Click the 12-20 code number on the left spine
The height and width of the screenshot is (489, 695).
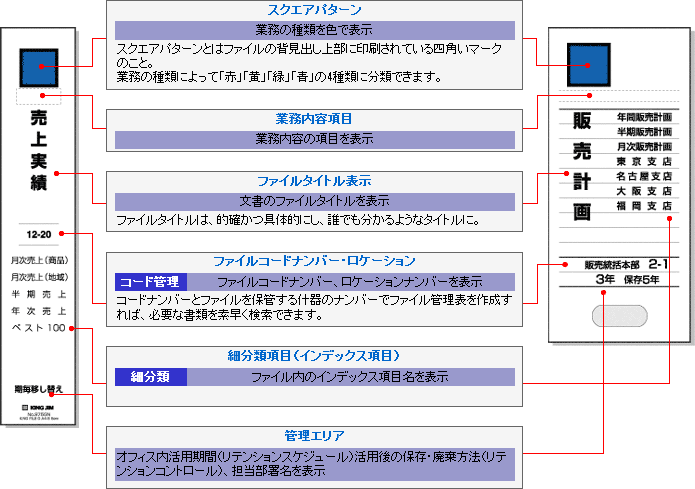[39, 235]
